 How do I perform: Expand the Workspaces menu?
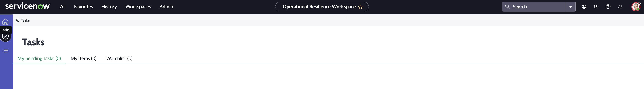click(138, 7)
